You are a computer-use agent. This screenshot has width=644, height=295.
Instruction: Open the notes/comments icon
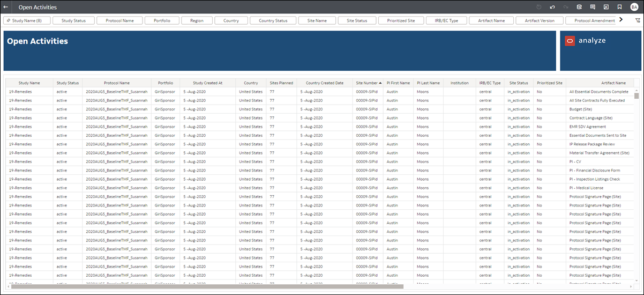[593, 8]
